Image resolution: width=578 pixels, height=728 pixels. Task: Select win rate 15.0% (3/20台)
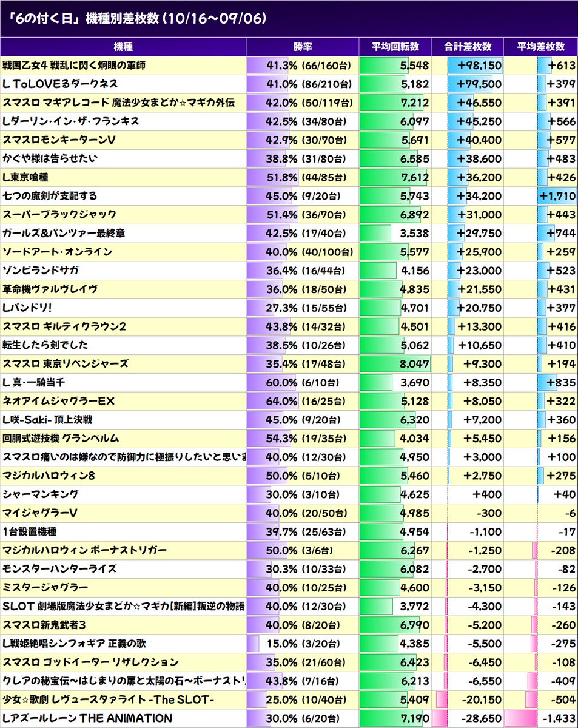[x=303, y=644]
